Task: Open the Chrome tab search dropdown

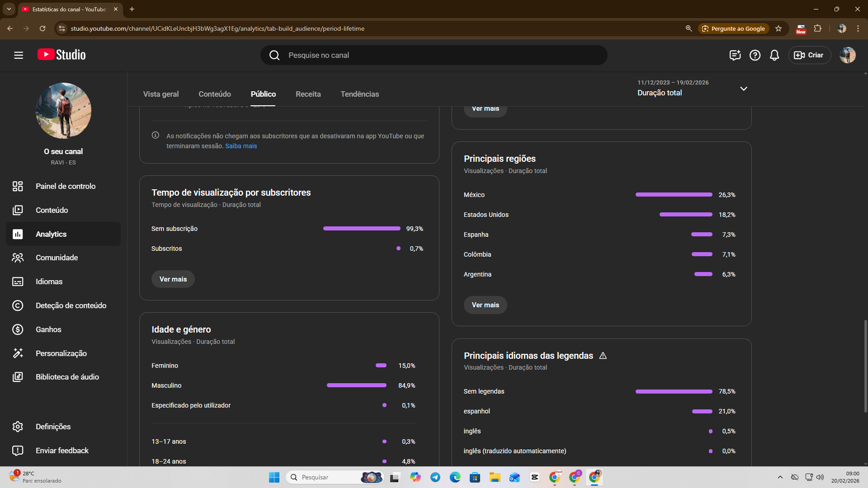Action: [9, 9]
